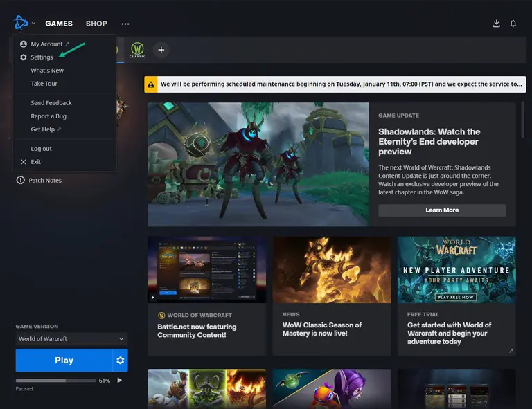Open the downloads icon

tap(497, 24)
